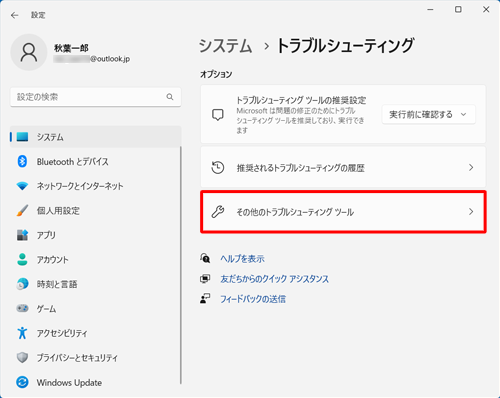Open 推奨されるトラブルシューティングの履歴
Viewport: 500px width, 398px height.
pos(343,167)
